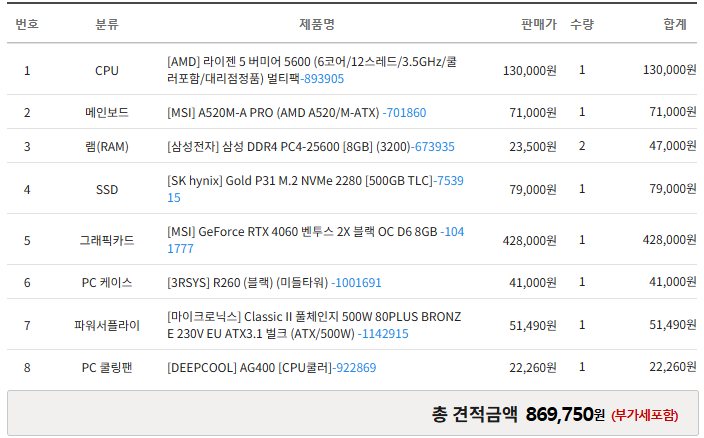Click the 23,500원 unit price
Image resolution: width=704 pixels, height=438 pixels.
532,147
